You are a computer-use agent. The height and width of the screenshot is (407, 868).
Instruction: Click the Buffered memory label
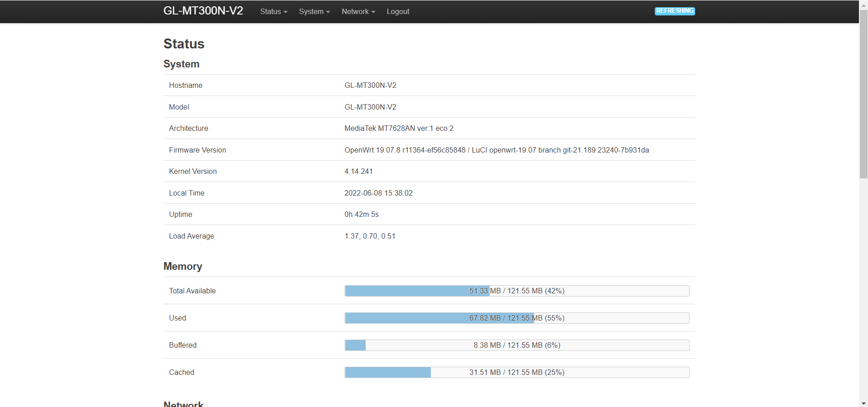click(183, 345)
